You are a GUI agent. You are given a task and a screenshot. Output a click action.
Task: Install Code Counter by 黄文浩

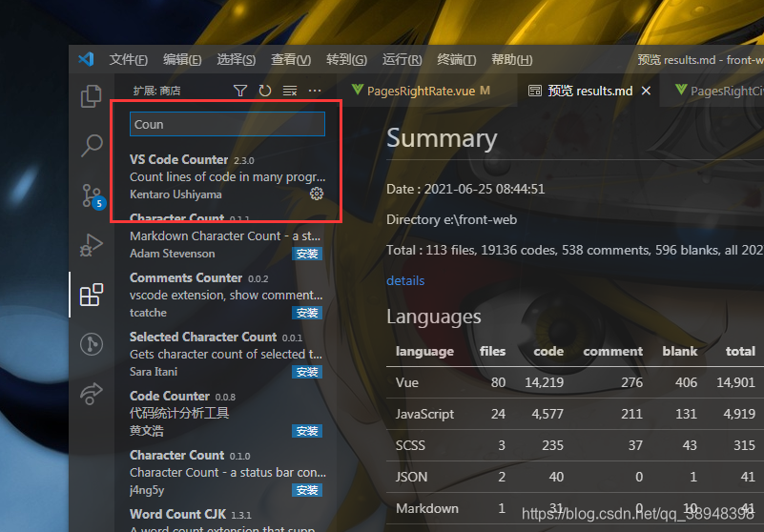(307, 431)
